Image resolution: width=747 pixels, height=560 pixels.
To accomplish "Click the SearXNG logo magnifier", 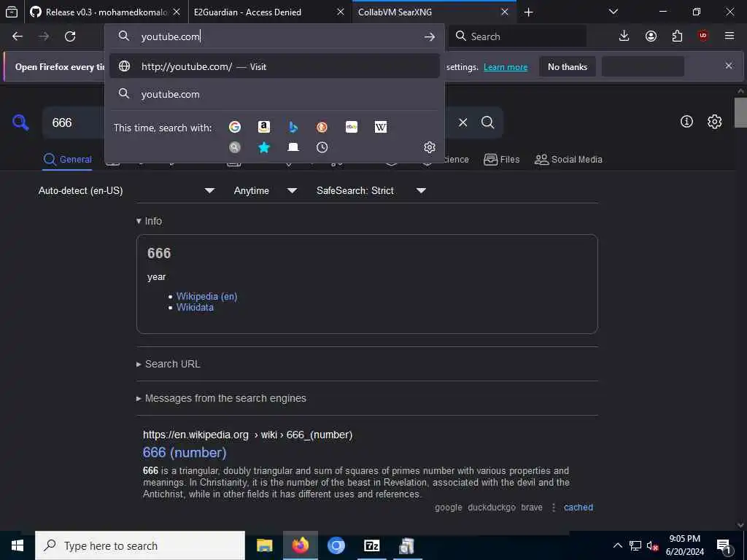I will (x=20, y=122).
